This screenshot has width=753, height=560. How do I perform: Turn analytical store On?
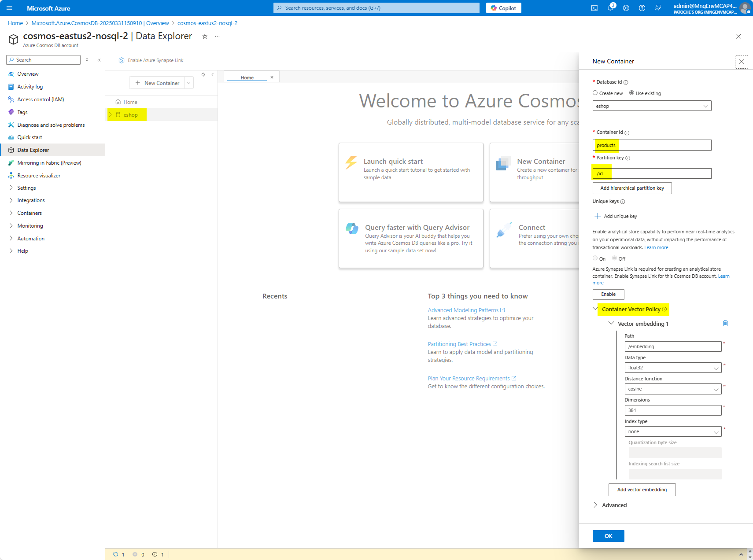coord(595,258)
